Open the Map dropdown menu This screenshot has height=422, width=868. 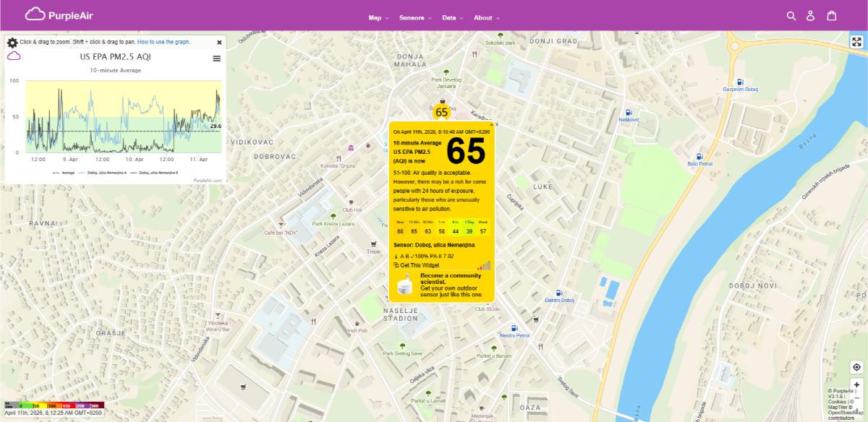[x=375, y=17]
